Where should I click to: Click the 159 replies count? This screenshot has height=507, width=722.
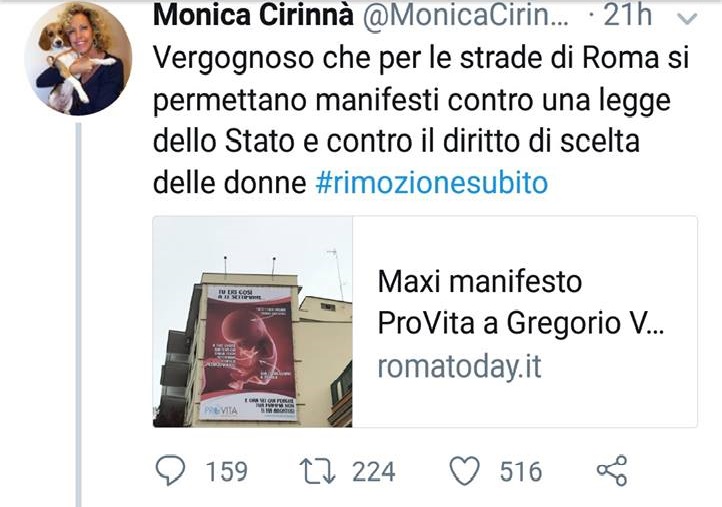pos(226,472)
